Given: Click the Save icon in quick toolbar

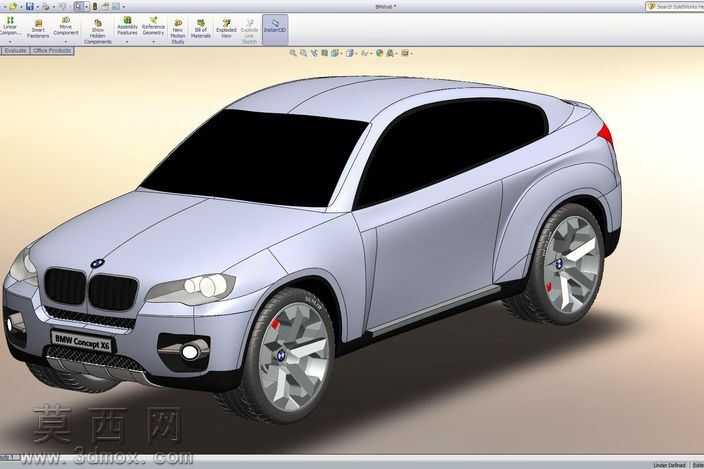Looking at the screenshot, I should point(30,6).
